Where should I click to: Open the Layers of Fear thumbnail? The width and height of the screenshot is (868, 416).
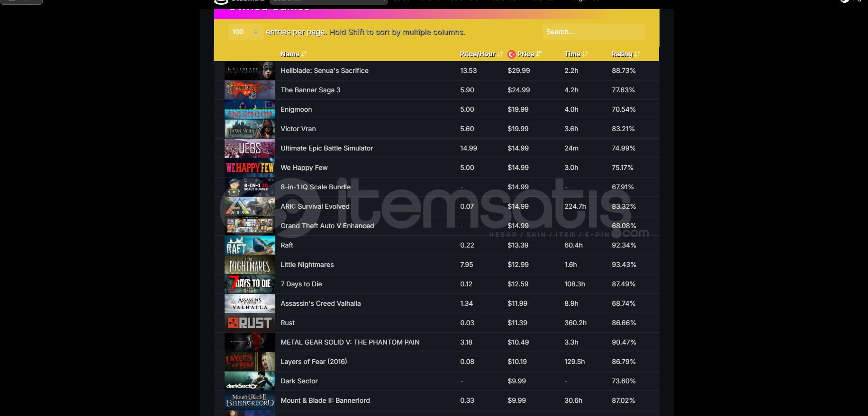pyautogui.click(x=250, y=362)
